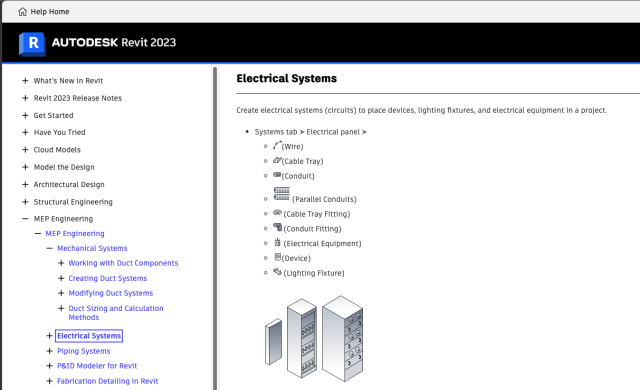Select the Have You Tried topic
The width and height of the screenshot is (640, 390).
coord(60,132)
